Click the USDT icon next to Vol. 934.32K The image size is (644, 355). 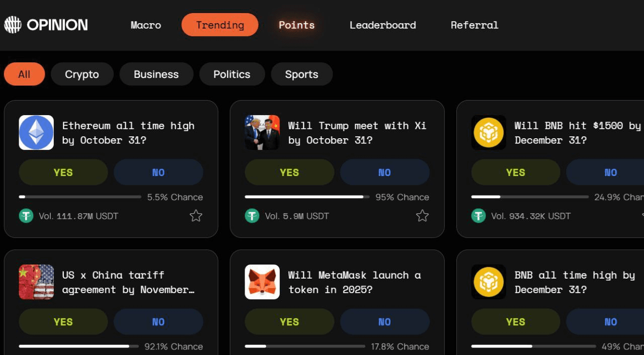point(478,216)
